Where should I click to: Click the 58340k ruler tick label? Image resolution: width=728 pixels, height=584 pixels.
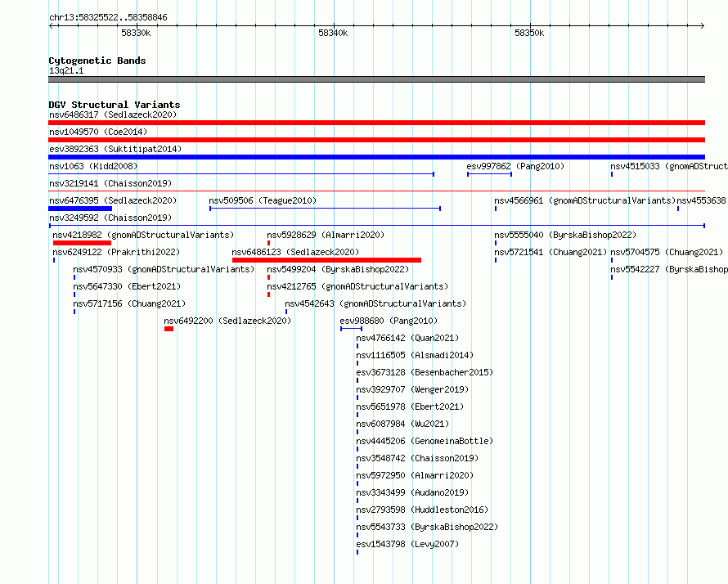coord(333,33)
